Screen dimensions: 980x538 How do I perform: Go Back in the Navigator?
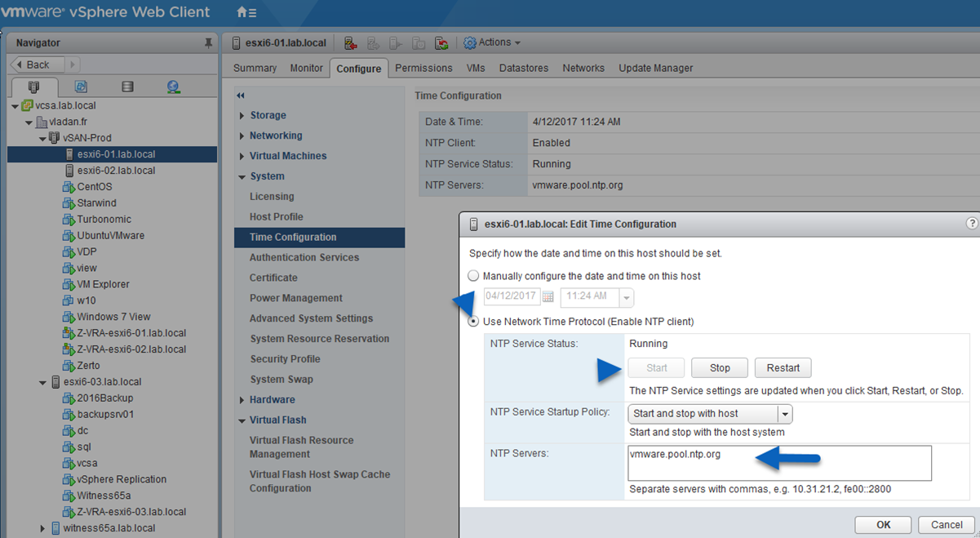pyautogui.click(x=38, y=64)
